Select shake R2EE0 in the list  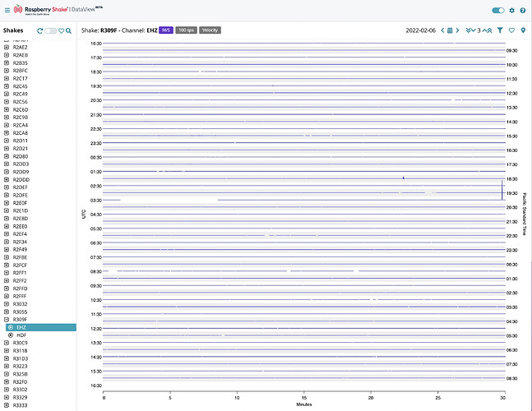(x=20, y=226)
